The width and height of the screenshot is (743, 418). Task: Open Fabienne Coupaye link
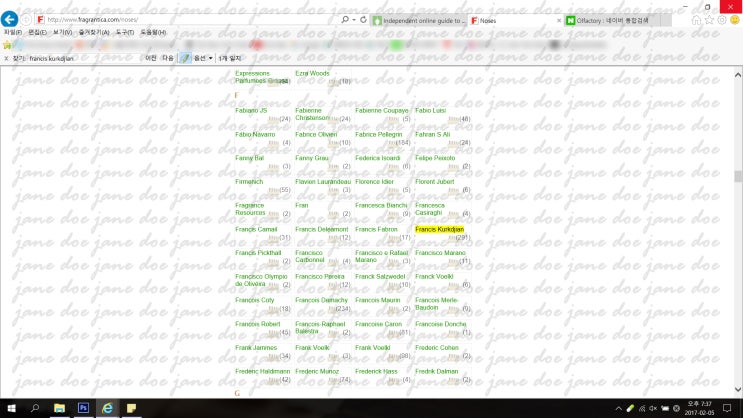coord(381,111)
